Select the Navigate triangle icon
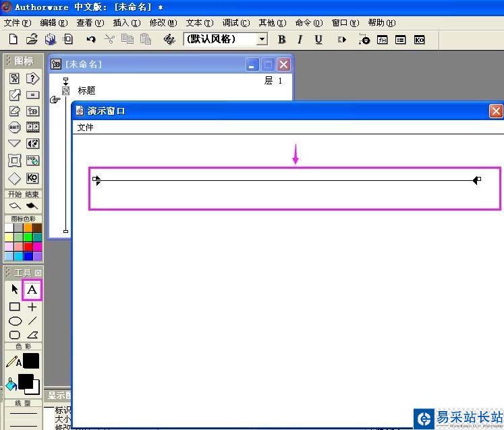Image resolution: width=504 pixels, height=430 pixels. point(14,143)
